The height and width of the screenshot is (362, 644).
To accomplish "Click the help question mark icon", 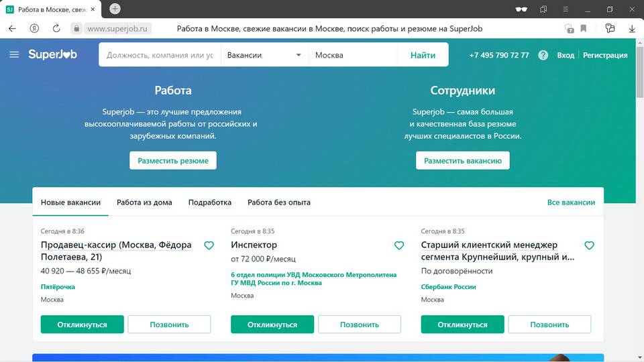I will click(543, 55).
